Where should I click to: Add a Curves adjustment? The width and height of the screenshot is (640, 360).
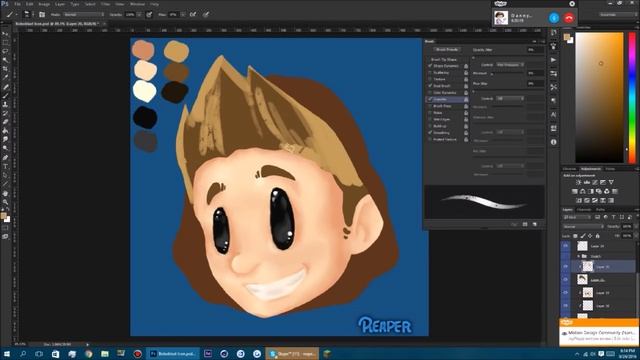595,182
